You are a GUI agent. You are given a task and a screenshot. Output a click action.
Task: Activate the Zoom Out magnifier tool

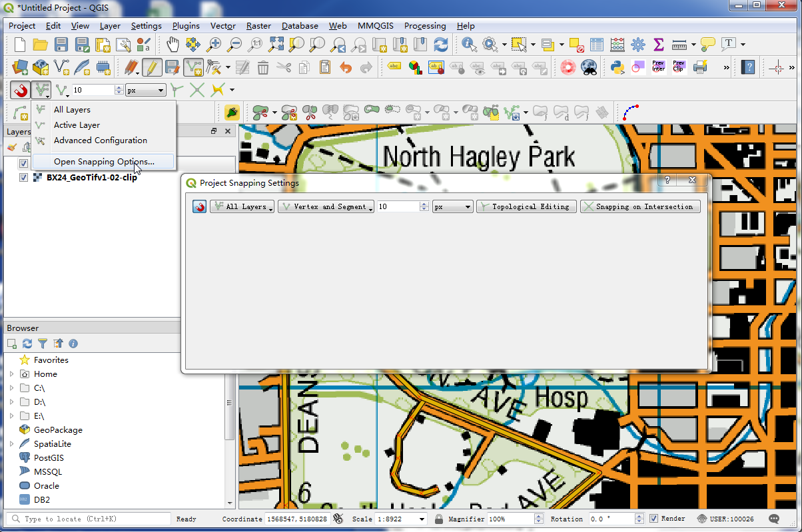(234, 45)
